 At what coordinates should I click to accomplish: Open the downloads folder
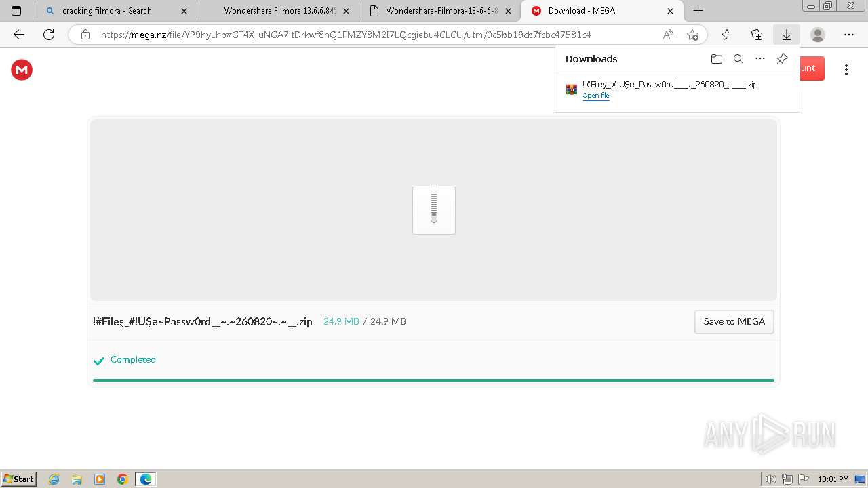tap(717, 59)
